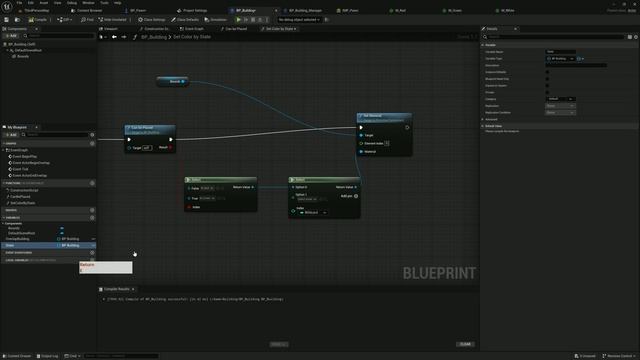The image size is (640, 360).
Task: Click the Unreal Engine logo icon
Action: pos(7,7)
